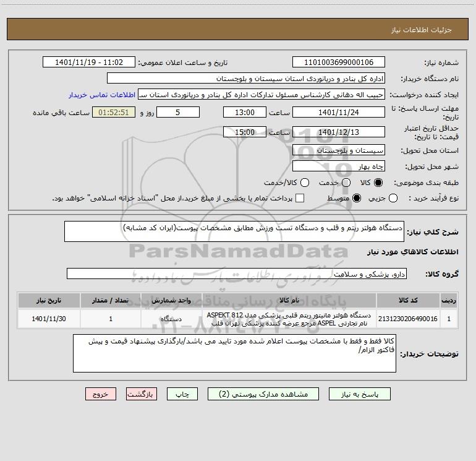Click the کد کالا column header

[x=408, y=300]
